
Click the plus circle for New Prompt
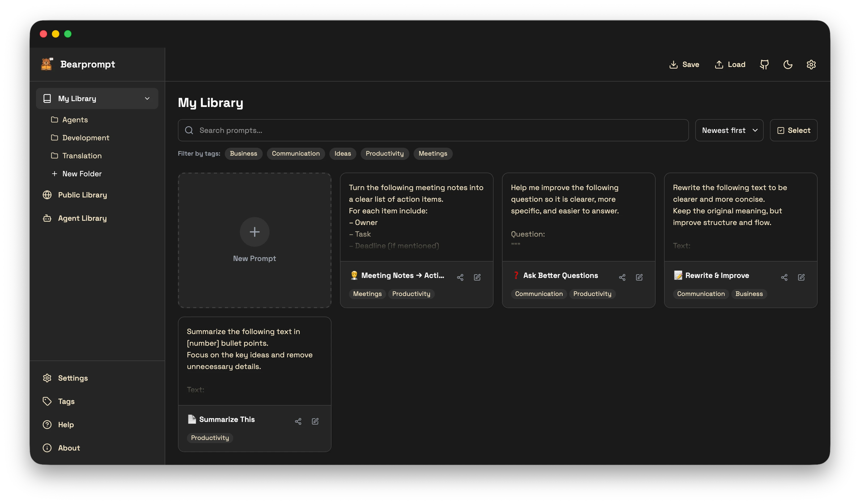(255, 232)
